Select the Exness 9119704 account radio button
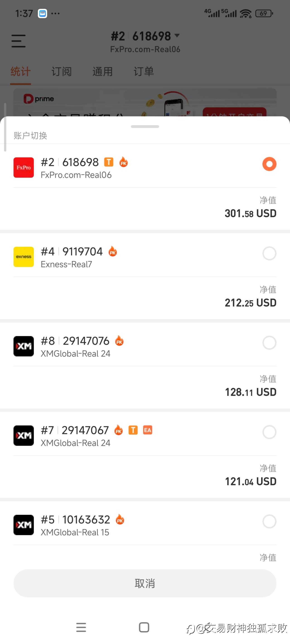This screenshot has height=644, width=290. [269, 253]
